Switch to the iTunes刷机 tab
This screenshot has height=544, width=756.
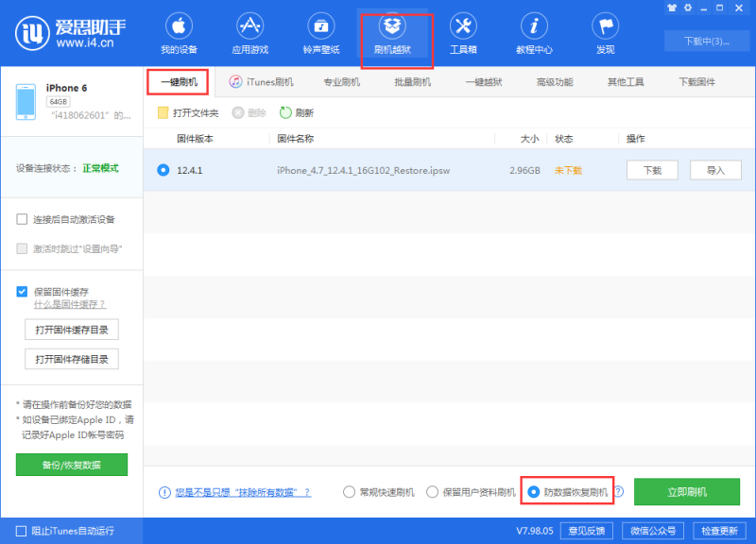click(262, 82)
